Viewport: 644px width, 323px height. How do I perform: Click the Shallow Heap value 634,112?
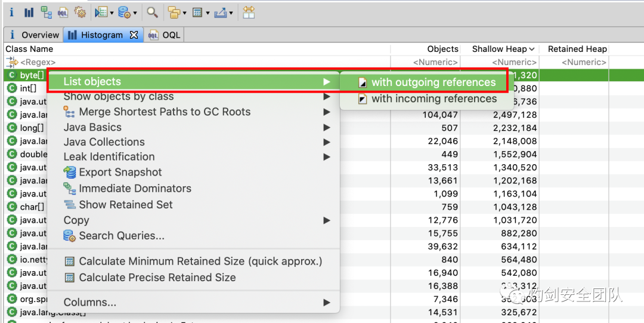point(519,247)
